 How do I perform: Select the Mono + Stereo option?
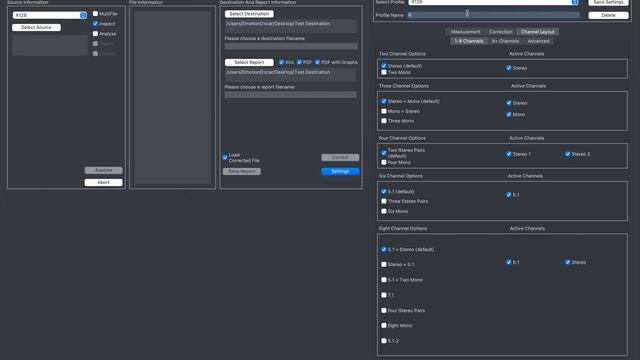point(384,111)
